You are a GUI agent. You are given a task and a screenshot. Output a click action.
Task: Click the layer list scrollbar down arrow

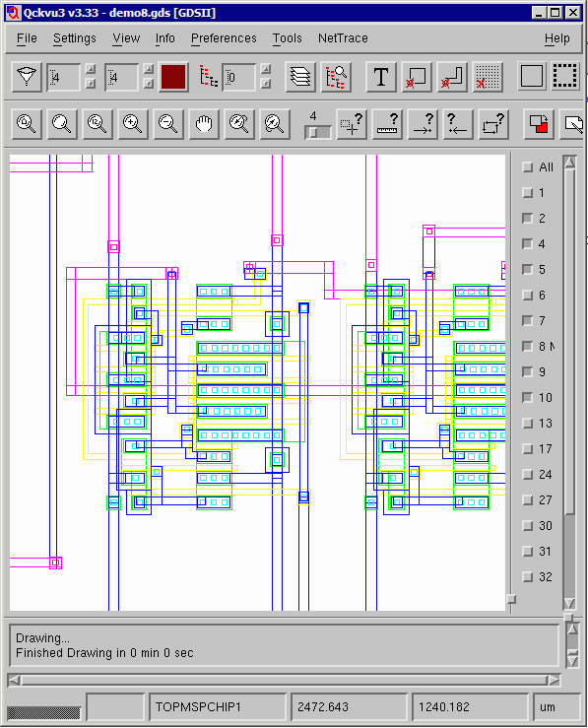click(569, 603)
